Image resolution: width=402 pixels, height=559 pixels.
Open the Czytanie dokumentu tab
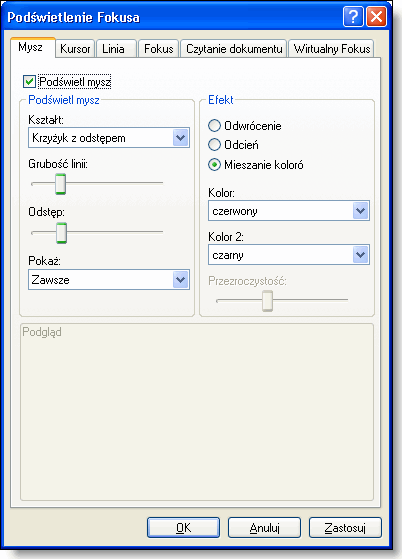(x=234, y=49)
